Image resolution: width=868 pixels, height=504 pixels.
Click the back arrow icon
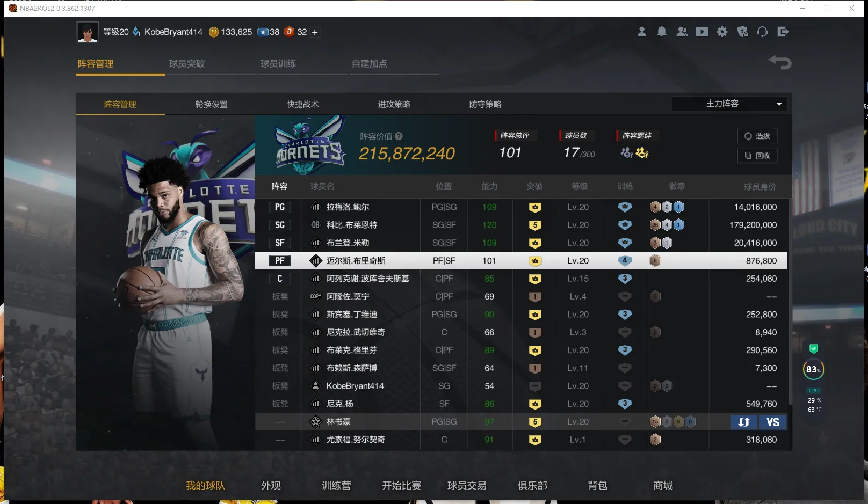pyautogui.click(x=780, y=63)
